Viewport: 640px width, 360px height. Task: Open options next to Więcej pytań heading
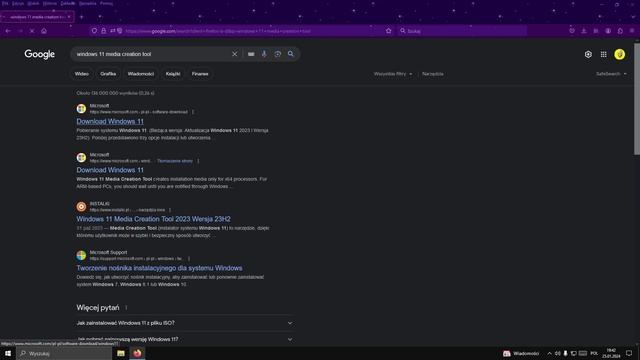[x=126, y=308]
